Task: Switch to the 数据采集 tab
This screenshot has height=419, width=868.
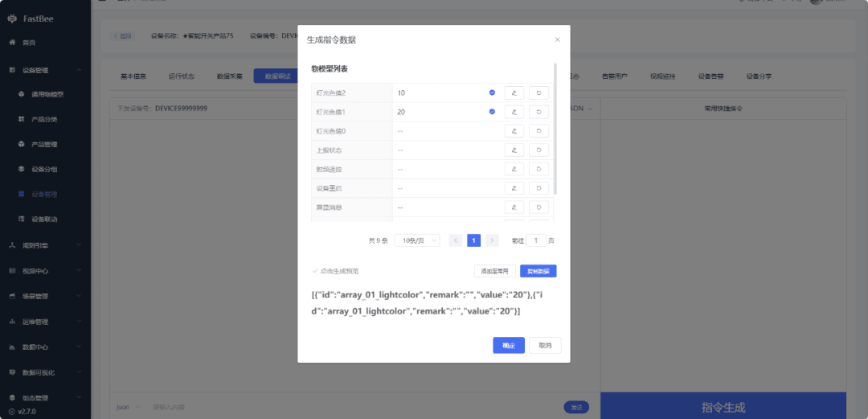Action: pos(229,76)
